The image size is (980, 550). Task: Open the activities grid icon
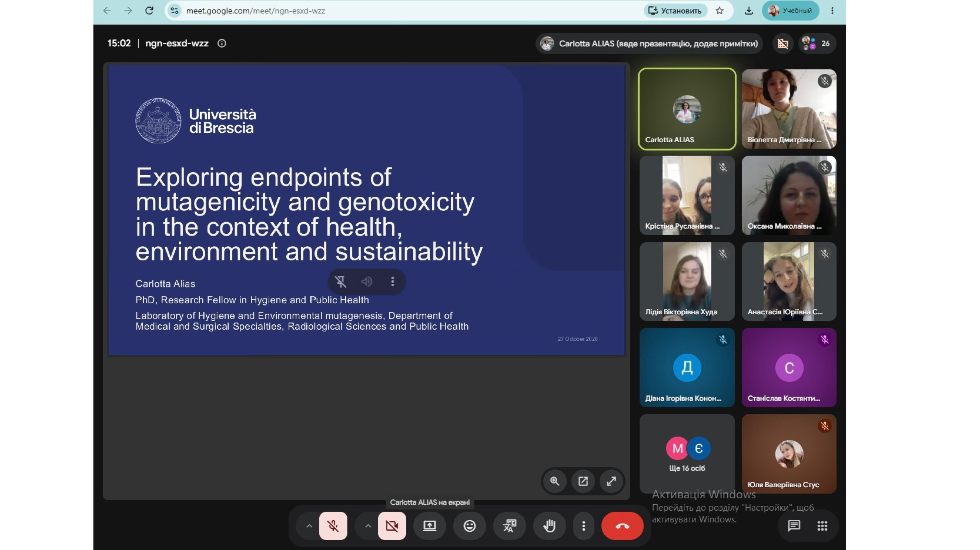click(x=822, y=526)
